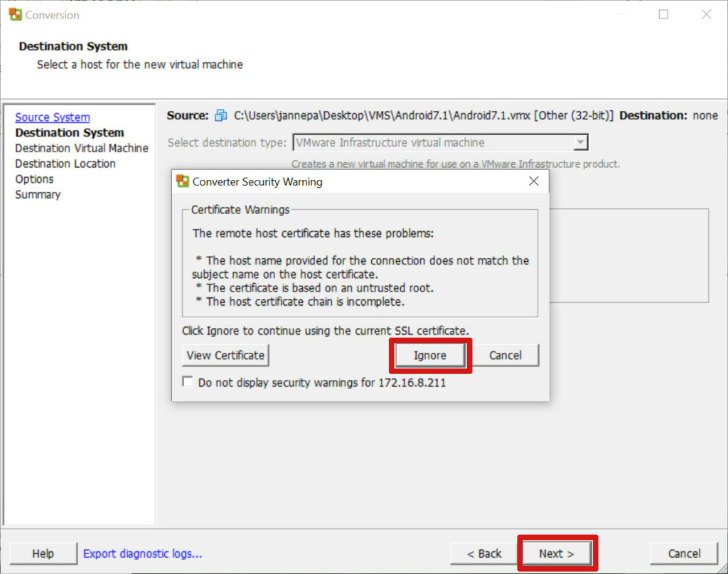Maximize the Conversion window
Viewport: 728px width, 574px height.
663,14
